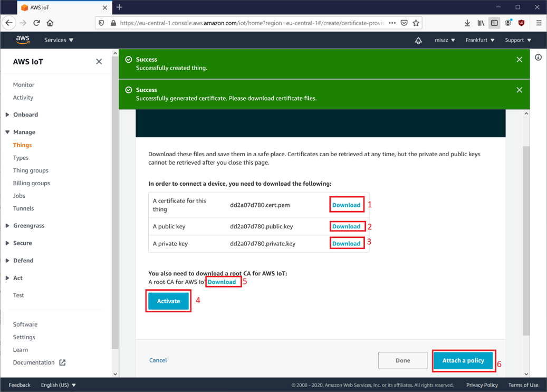Click the main content vertical scrollbar

pyautogui.click(x=526, y=241)
